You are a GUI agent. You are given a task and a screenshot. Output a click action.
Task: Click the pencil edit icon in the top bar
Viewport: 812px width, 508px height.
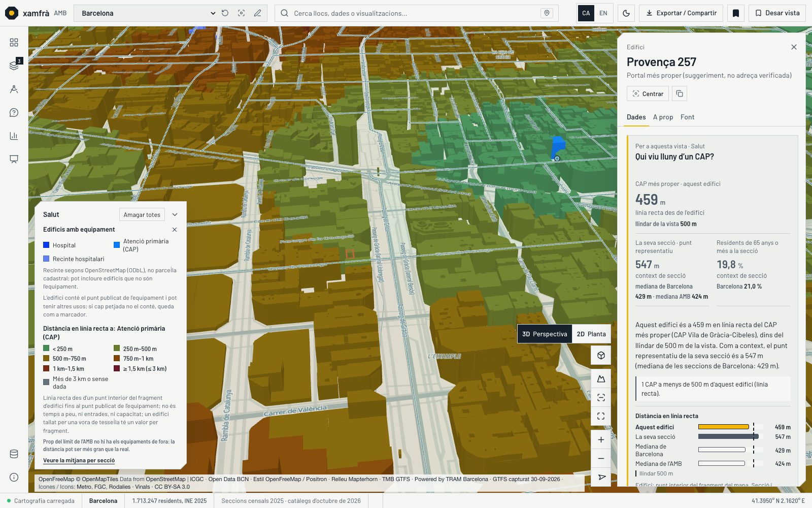coord(257,13)
